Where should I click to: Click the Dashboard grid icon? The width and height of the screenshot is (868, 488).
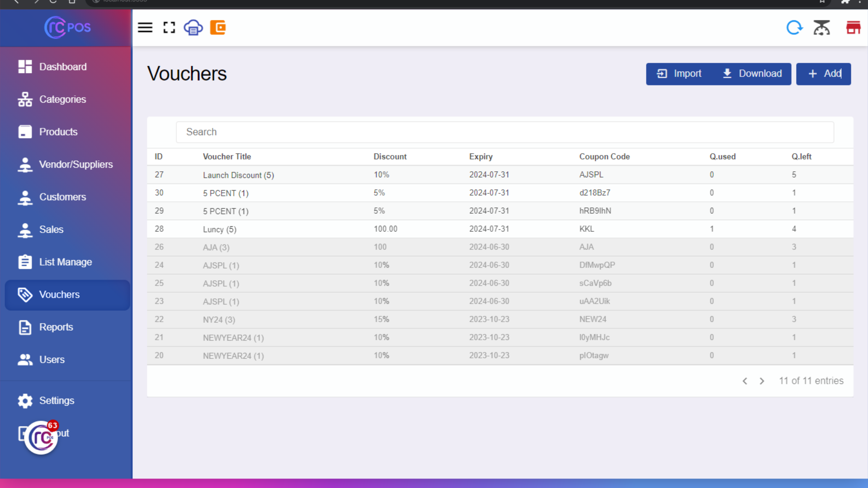25,66
